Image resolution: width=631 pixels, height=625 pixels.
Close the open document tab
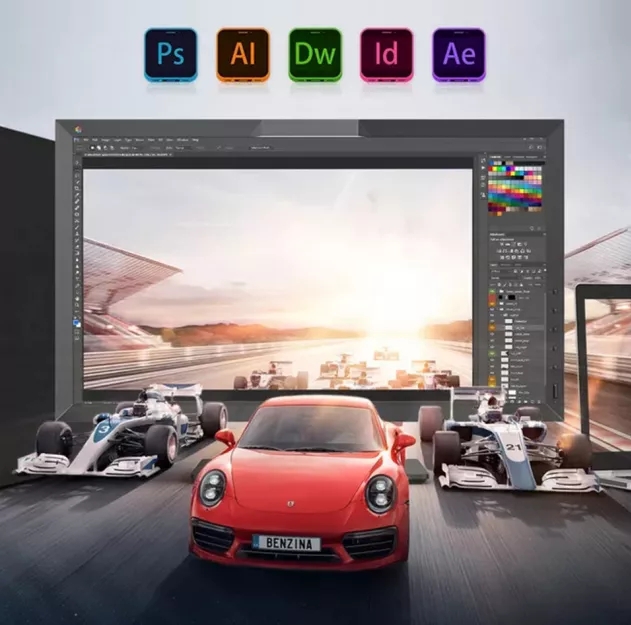171,155
